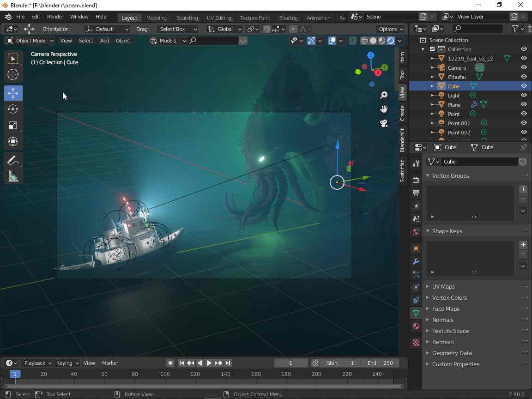
Task: Open the Render menu
Action: [55, 17]
